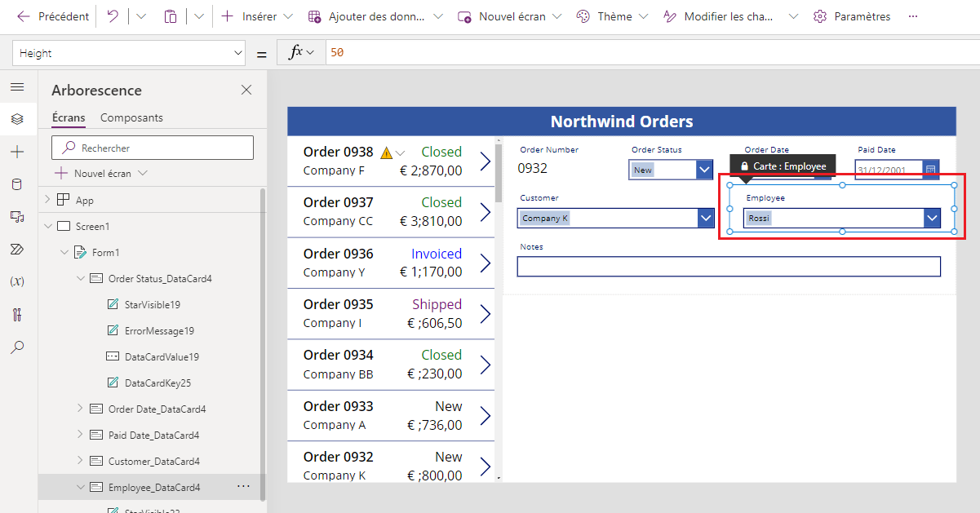Open the calendar icon for Paid Date
This screenshot has height=513, width=980.
click(931, 170)
